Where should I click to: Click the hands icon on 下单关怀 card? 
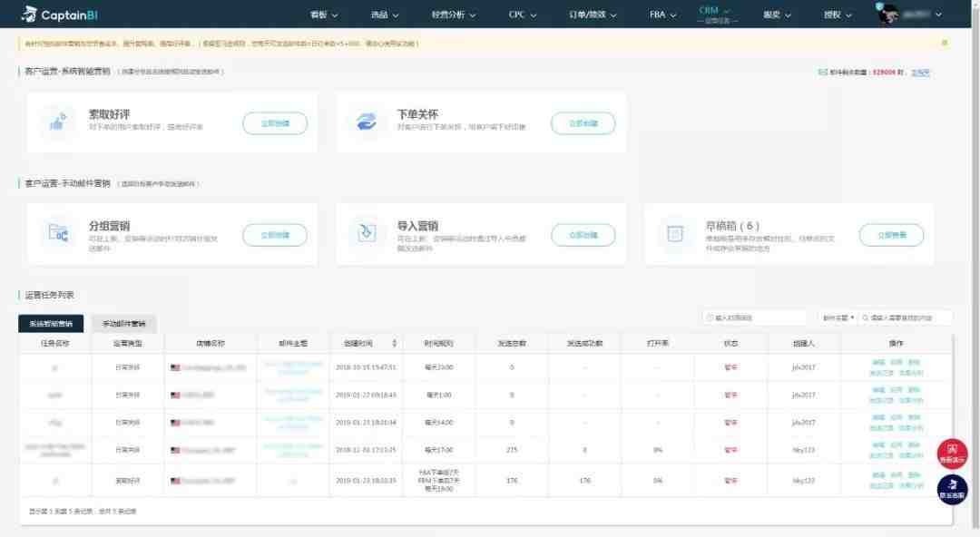(367, 122)
